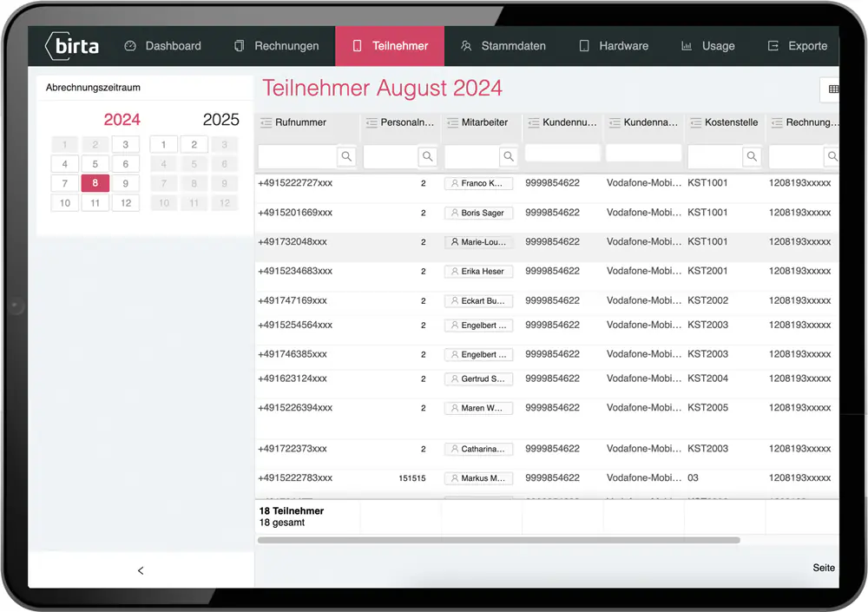Click into the Mitarbeiter filter field
Image resolution: width=868 pixels, height=612 pixels.
tap(471, 156)
